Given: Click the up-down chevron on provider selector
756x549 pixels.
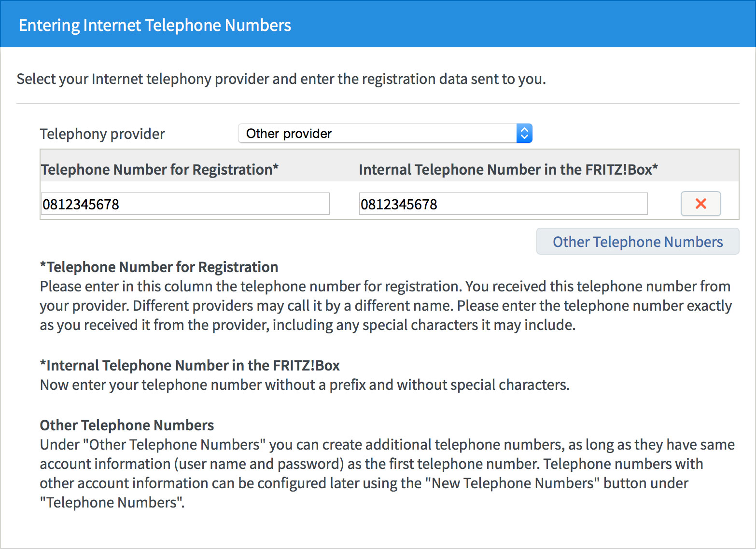Looking at the screenshot, I should click(x=524, y=133).
